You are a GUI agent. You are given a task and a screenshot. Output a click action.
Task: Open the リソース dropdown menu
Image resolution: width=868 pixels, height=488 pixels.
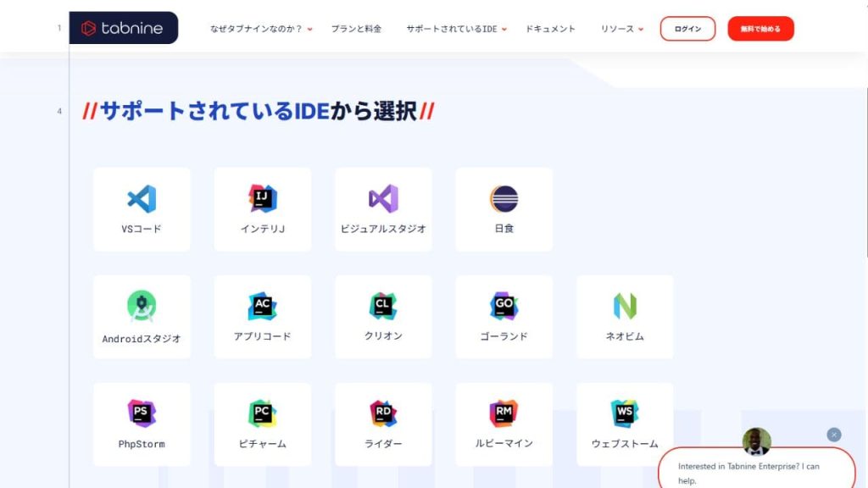622,29
